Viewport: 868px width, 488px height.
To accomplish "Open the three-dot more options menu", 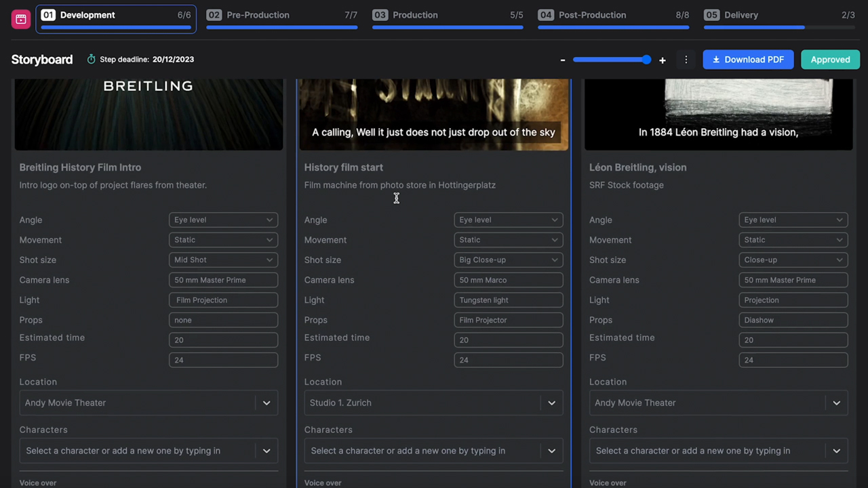I will pyautogui.click(x=686, y=60).
